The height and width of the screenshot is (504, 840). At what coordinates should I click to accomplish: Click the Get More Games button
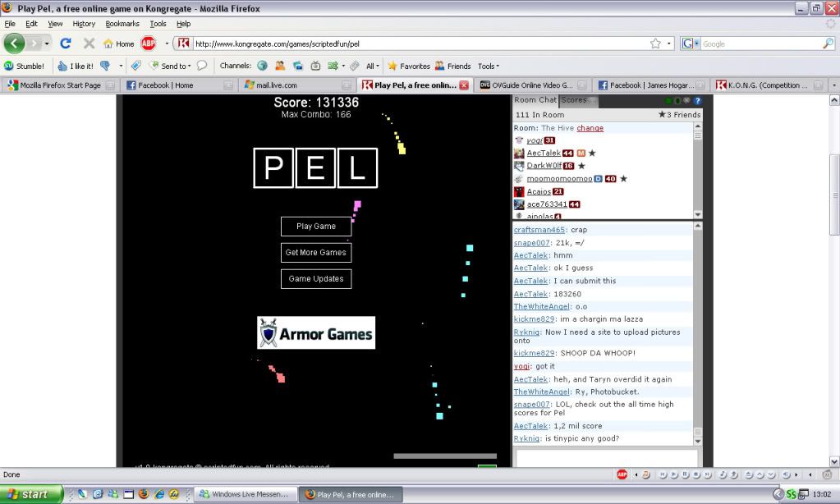coord(316,252)
